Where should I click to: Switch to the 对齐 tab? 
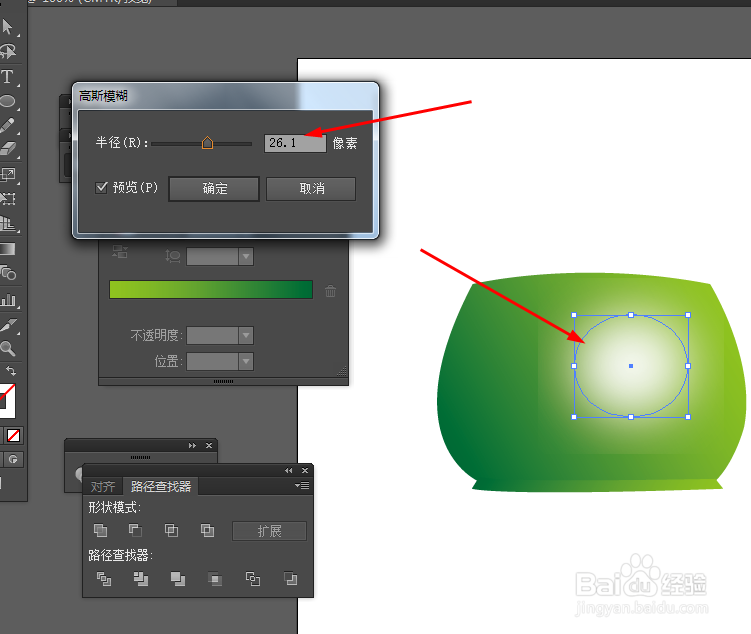point(103,487)
